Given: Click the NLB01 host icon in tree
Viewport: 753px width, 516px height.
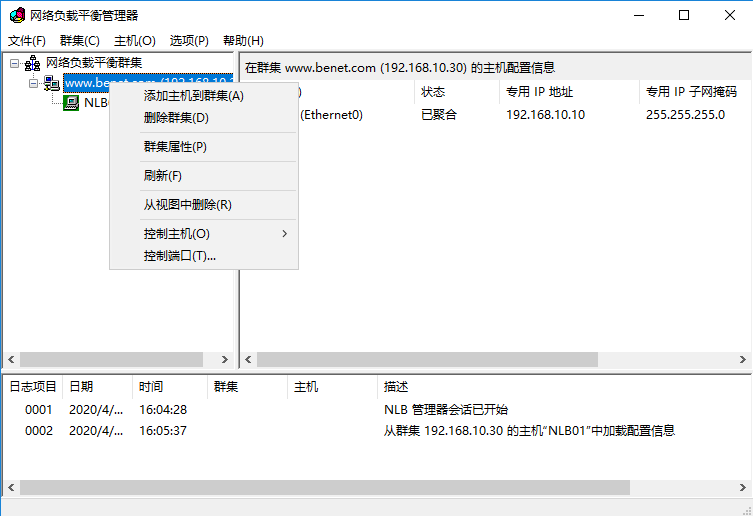Looking at the screenshot, I should 71,103.
